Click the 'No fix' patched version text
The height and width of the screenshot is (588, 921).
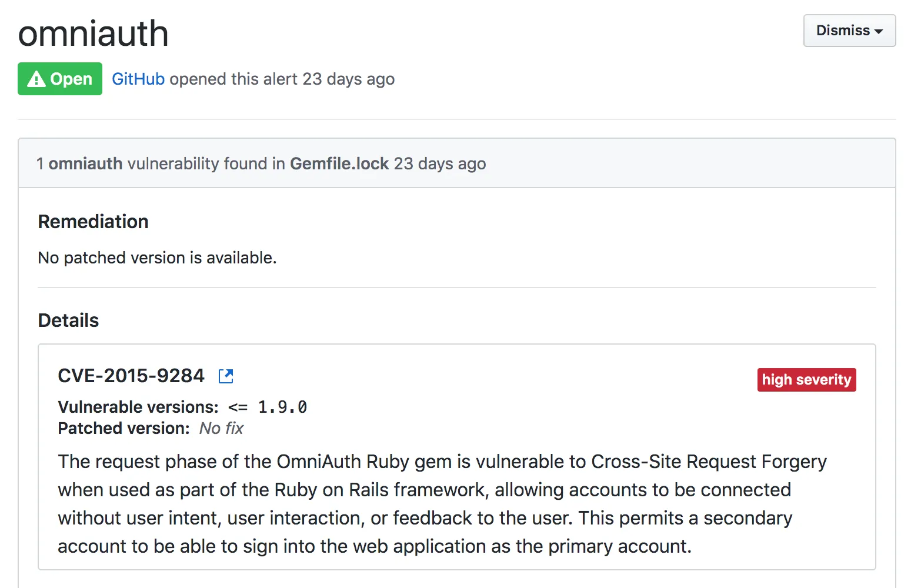click(x=221, y=428)
